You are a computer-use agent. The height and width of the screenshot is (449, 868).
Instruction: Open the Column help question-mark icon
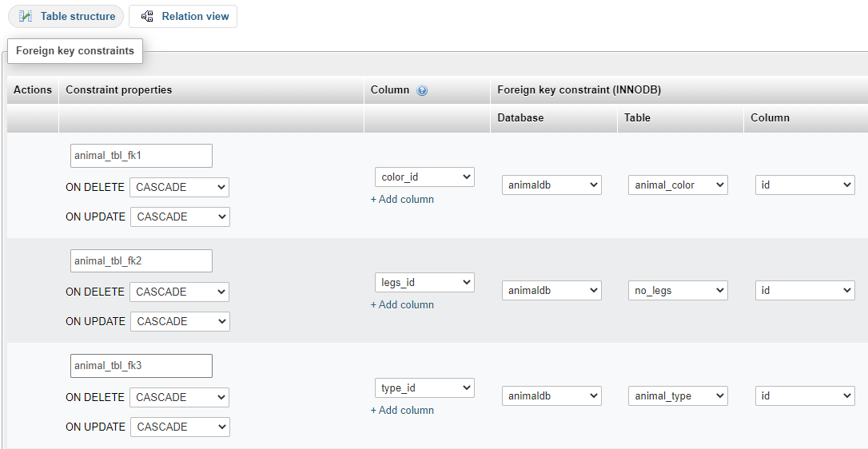(422, 90)
